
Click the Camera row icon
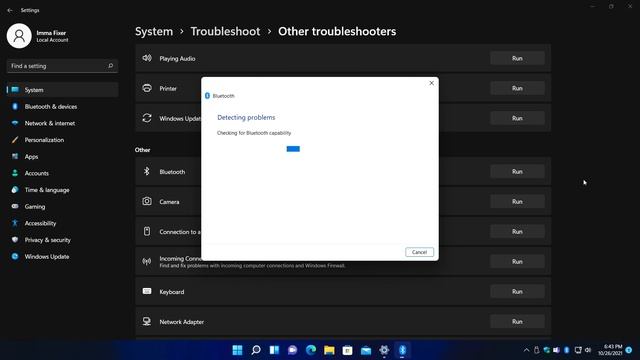[x=147, y=201]
